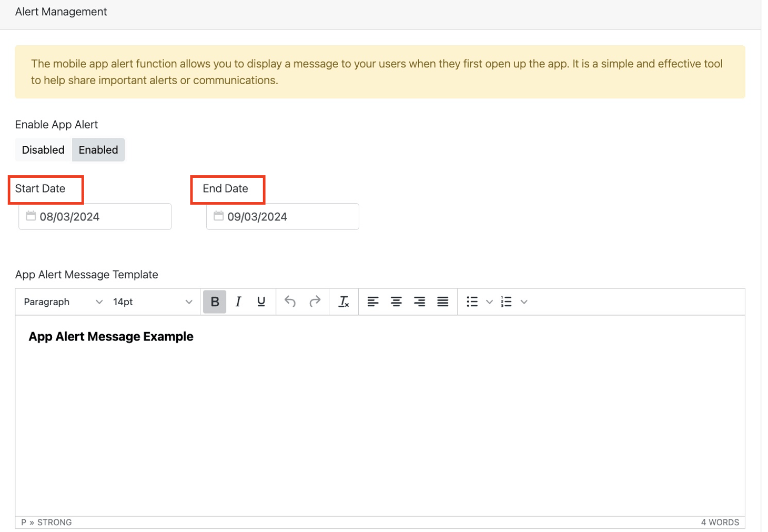Center align the text
The image size is (768, 532).
click(396, 302)
